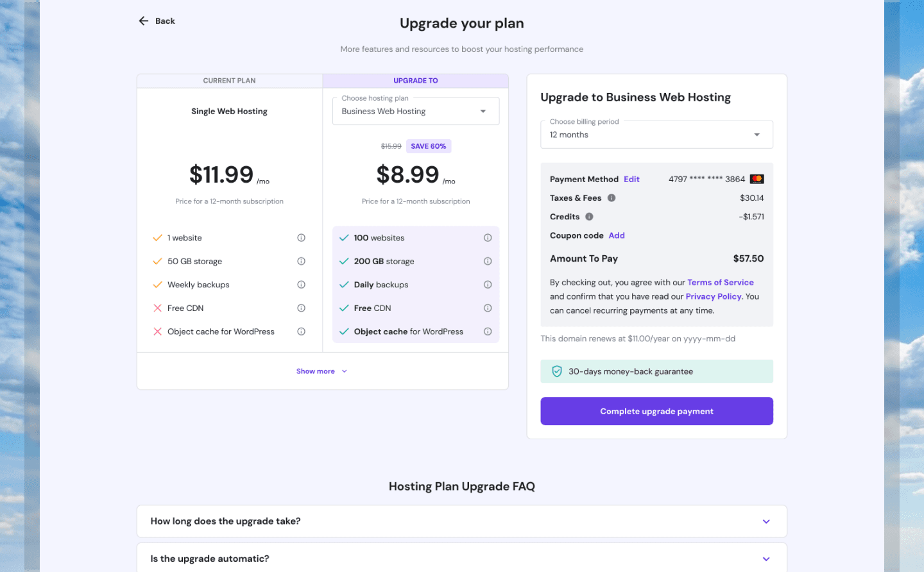Viewport: 924px width, 572px height.
Task: Click info icon for Object cache for WordPress upgrade
Action: [488, 332]
